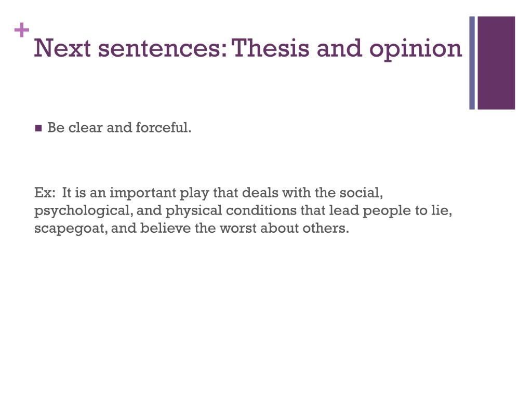Select the large purple rectangle decoration
This screenshot has width=532, height=399.
click(496, 63)
